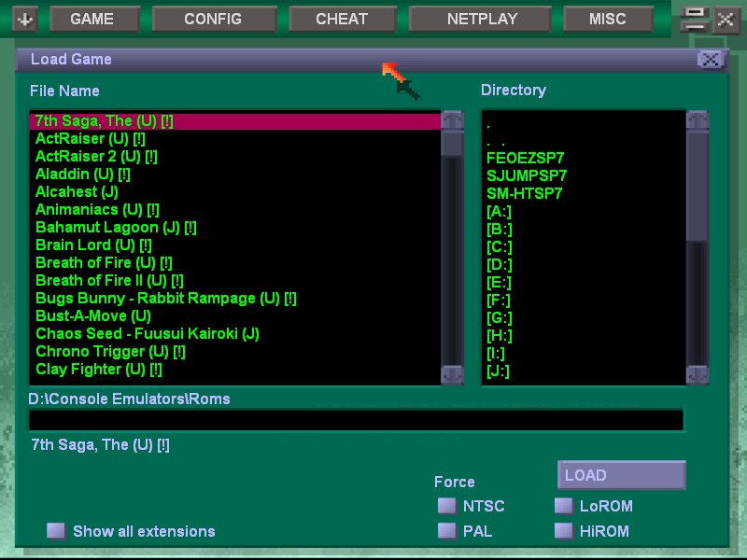Viewport: 747px width, 560px height.
Task: Switch to drive [E:]
Action: coord(584,283)
